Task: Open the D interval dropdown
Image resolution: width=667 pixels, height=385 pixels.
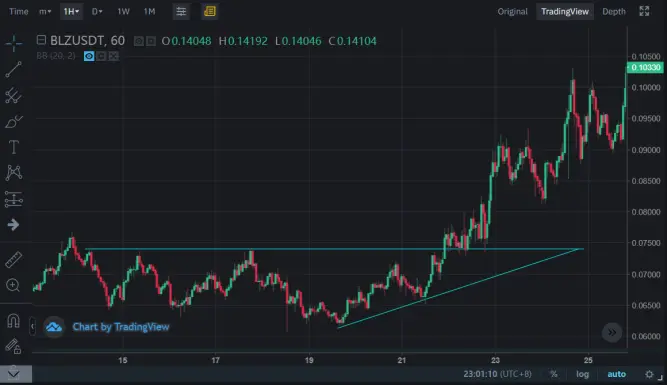Action: [97, 11]
